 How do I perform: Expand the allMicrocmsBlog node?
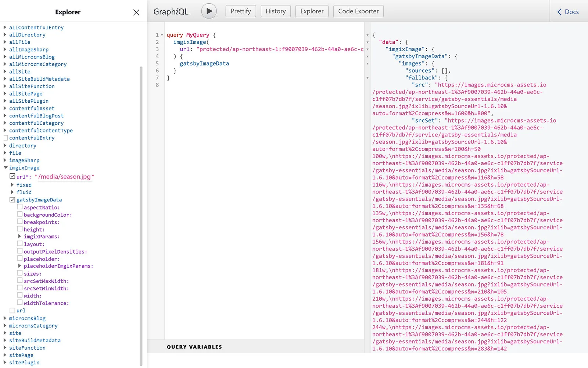click(5, 57)
